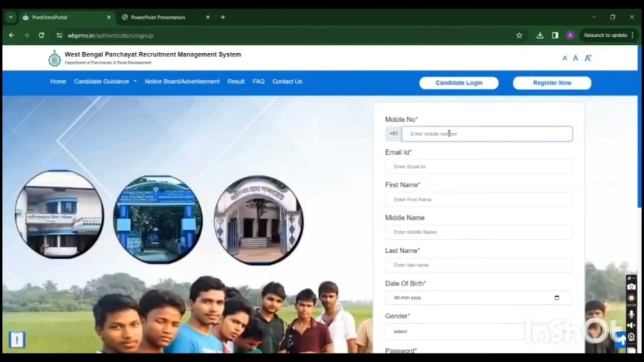Open a new browser tab
The width and height of the screenshot is (644, 362).
[223, 17]
